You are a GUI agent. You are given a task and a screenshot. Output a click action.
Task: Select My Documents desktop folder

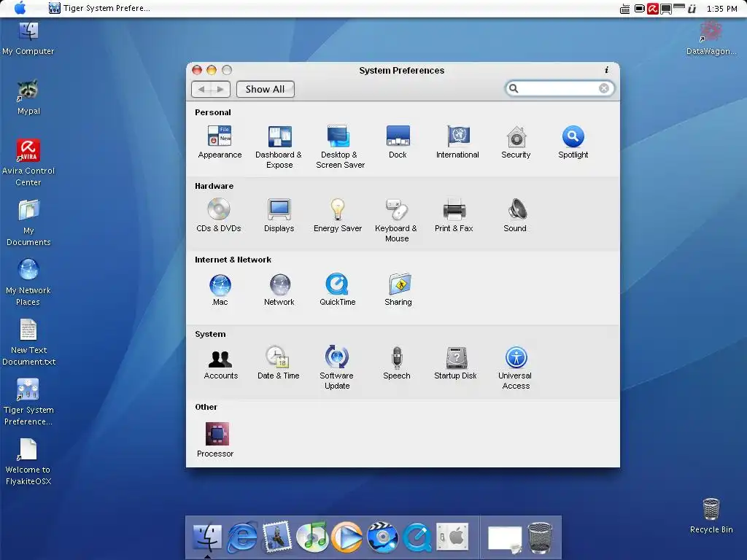(x=28, y=222)
